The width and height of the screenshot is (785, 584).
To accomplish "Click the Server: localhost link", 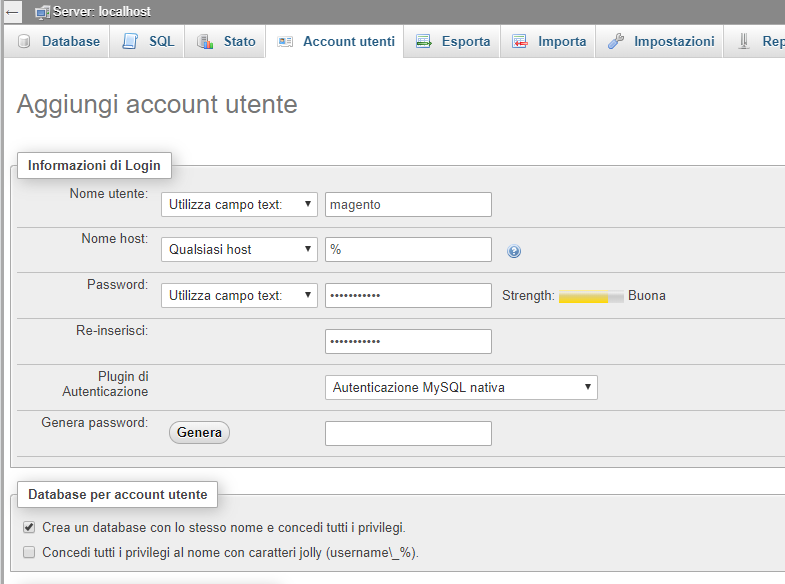I will click(x=102, y=12).
